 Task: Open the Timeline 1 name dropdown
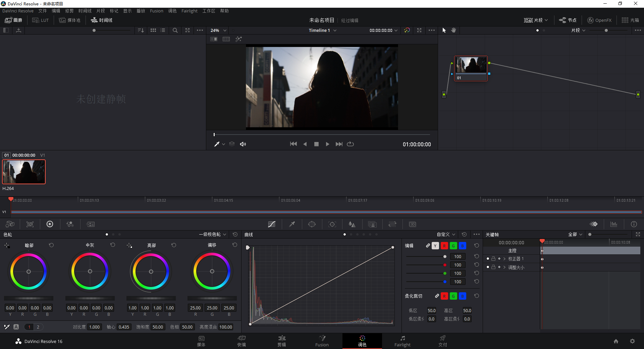tap(323, 30)
